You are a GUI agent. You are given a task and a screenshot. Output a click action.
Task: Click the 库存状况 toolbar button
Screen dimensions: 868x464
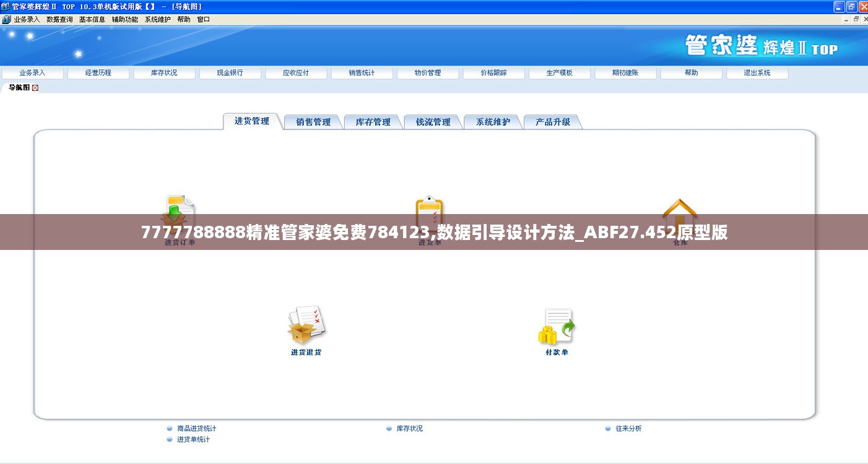[x=164, y=73]
